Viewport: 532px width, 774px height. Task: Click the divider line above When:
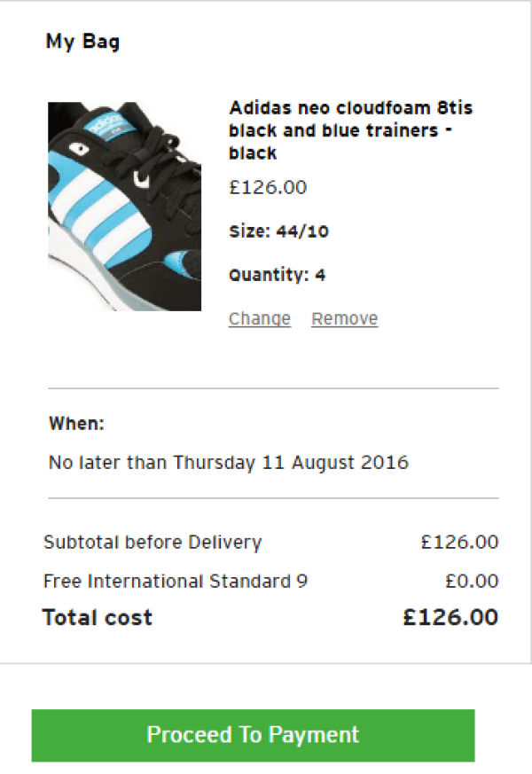273,388
